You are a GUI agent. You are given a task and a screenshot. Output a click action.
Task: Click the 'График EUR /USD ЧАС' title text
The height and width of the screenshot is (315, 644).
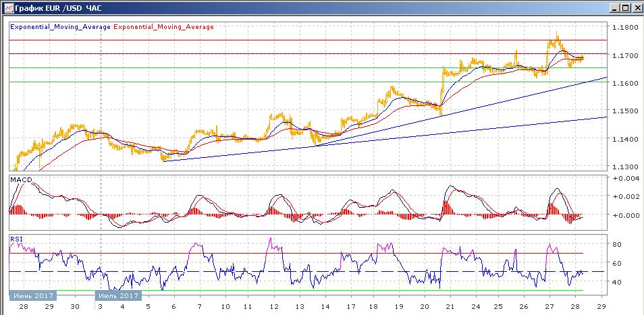[x=58, y=8]
